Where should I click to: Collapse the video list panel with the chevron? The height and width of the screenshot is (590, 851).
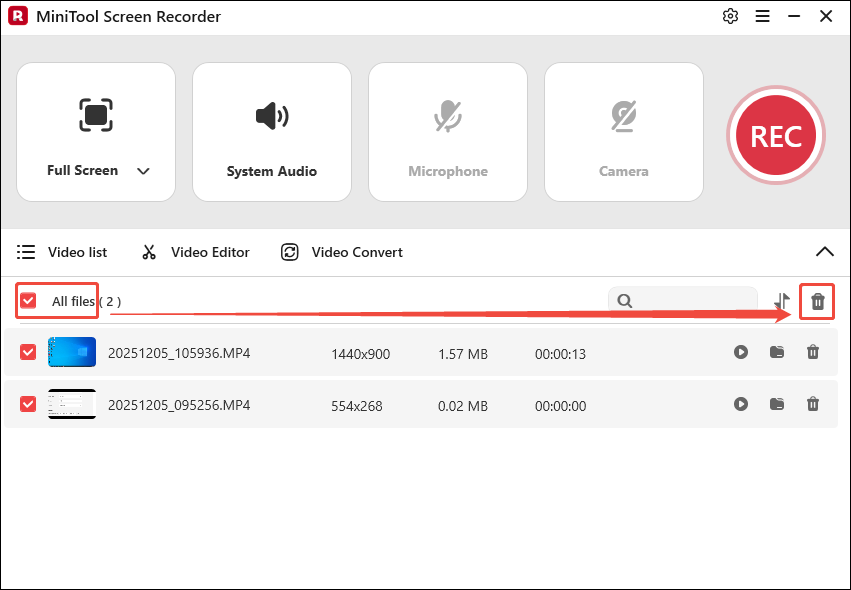click(825, 252)
